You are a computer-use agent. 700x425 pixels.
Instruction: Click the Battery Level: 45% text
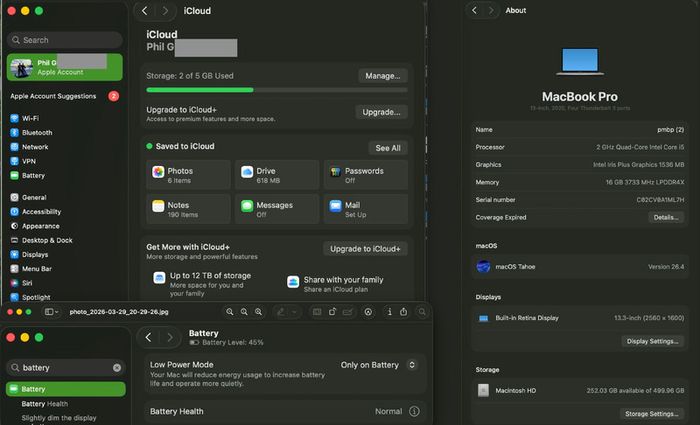(233, 342)
